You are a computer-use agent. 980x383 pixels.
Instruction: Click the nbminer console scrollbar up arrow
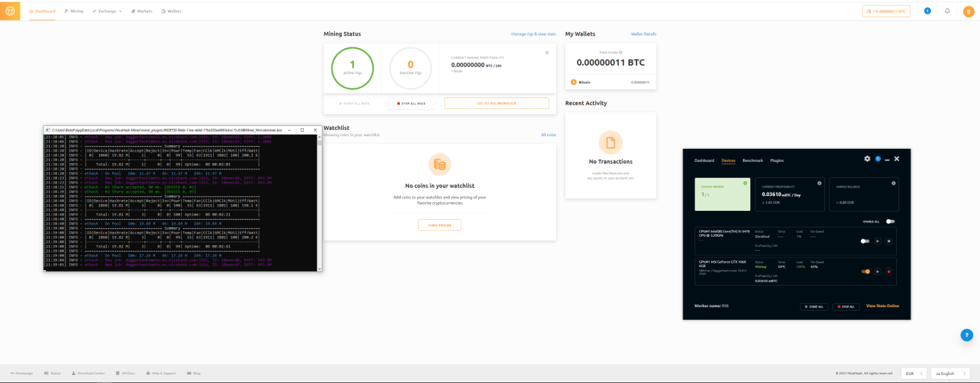coord(319,137)
